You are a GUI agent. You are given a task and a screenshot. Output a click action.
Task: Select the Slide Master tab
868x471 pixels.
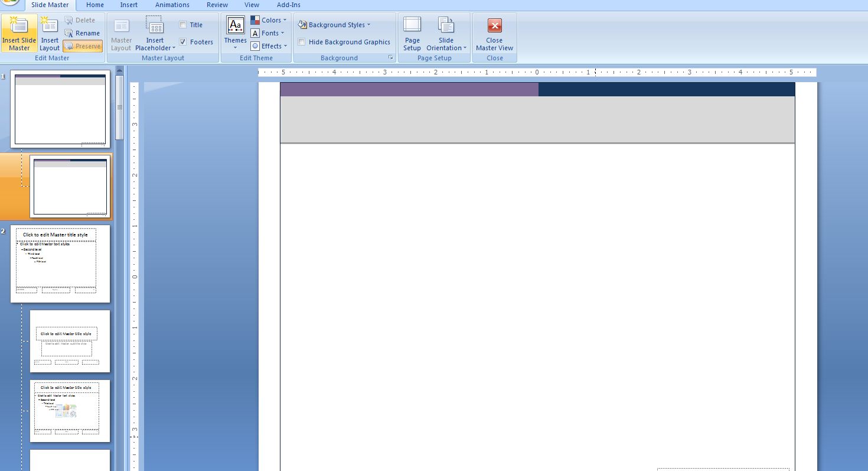(50, 5)
